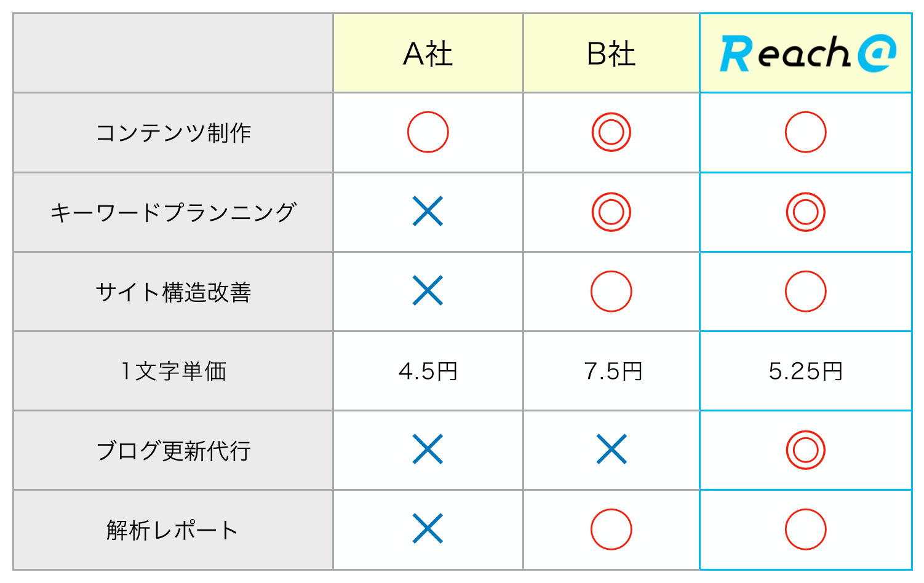Select the 1文字単価 row label
The height and width of the screenshot is (583, 924).
tap(173, 371)
